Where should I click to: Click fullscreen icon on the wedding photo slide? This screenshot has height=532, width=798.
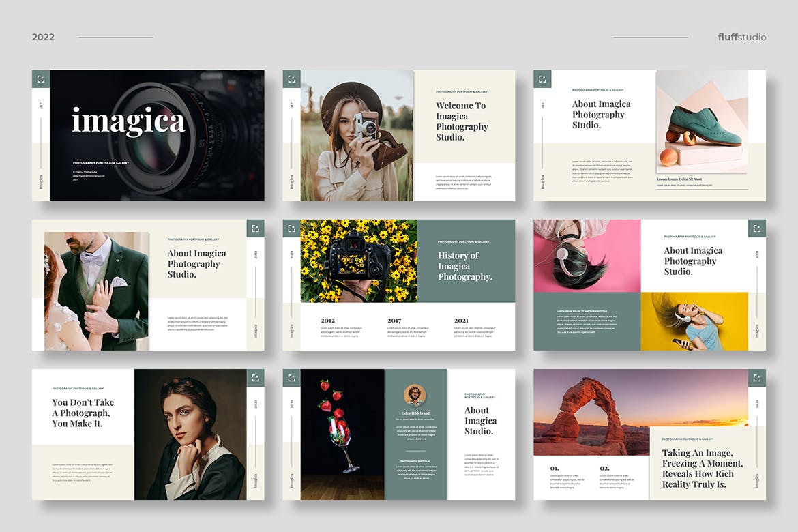pos(255,228)
